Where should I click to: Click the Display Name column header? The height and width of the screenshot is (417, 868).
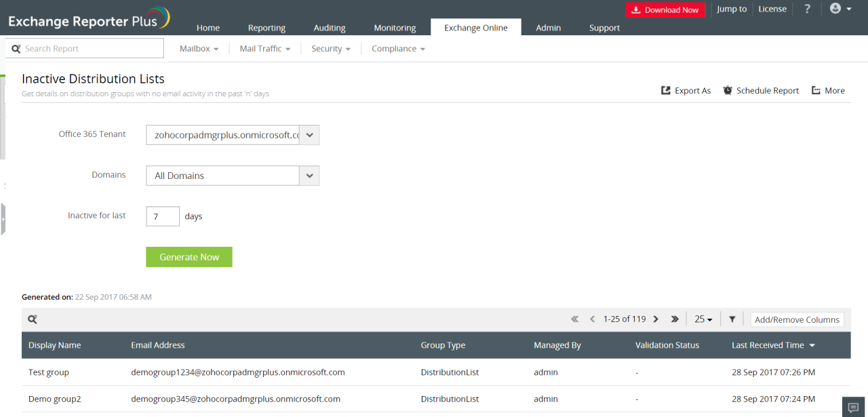[x=55, y=345]
